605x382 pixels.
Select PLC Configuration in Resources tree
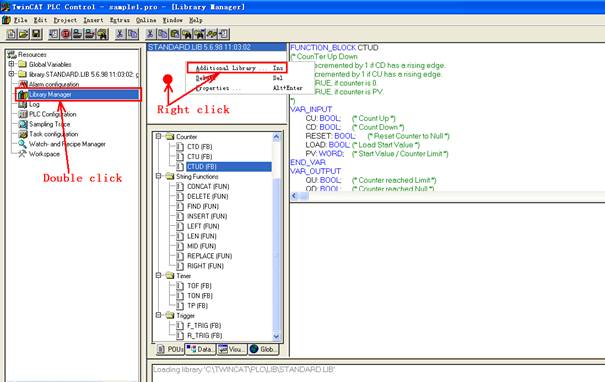click(52, 114)
